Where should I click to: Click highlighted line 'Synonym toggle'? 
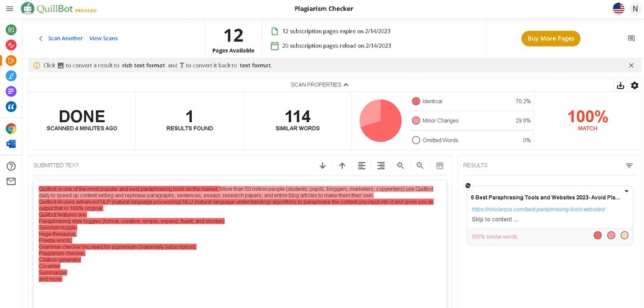pyautogui.click(x=58, y=227)
